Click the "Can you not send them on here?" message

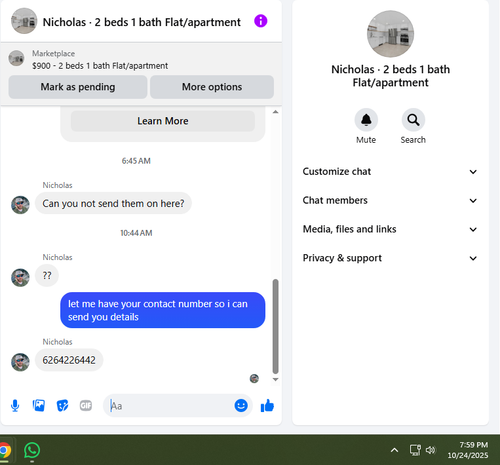[113, 203]
